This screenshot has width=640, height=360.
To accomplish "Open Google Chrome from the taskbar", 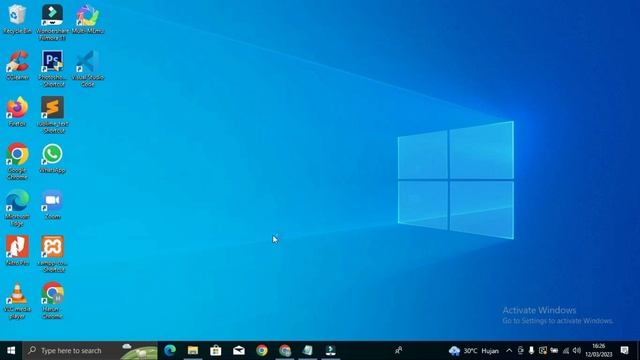I will coord(262,351).
